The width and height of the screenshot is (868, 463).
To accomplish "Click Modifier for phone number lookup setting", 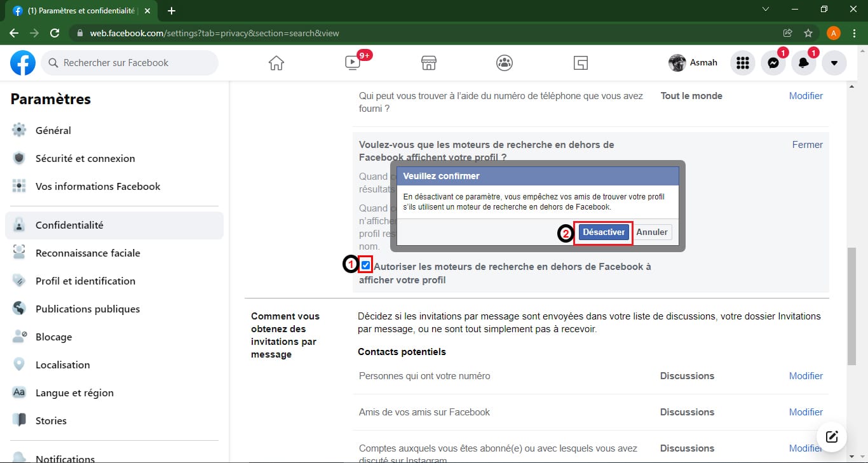I will tap(806, 96).
